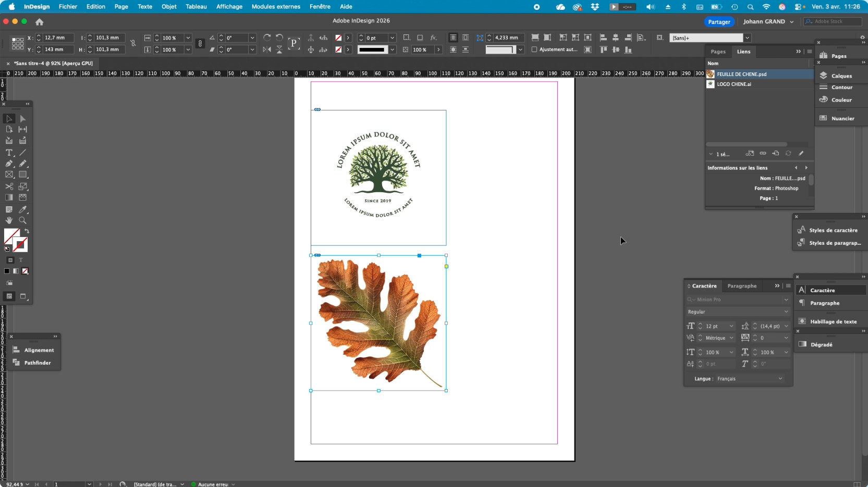This screenshot has width=868, height=487.
Task: Expand the font style Regular dropdown
Action: click(x=737, y=312)
